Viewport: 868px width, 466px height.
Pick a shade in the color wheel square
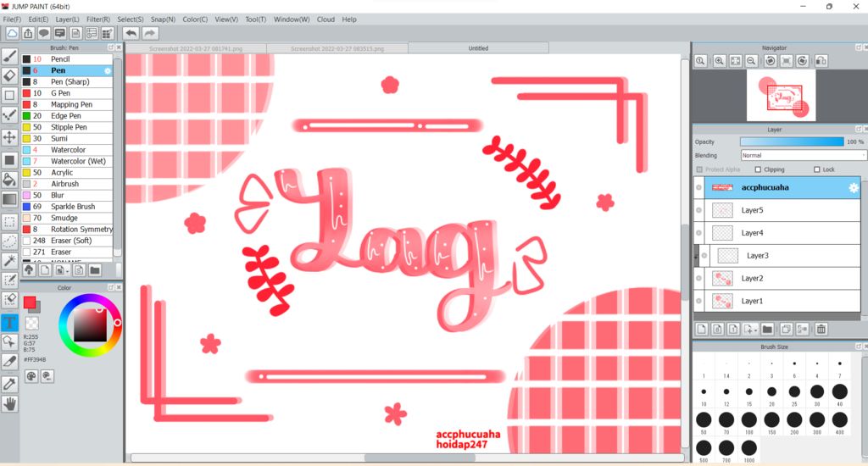tap(90, 325)
